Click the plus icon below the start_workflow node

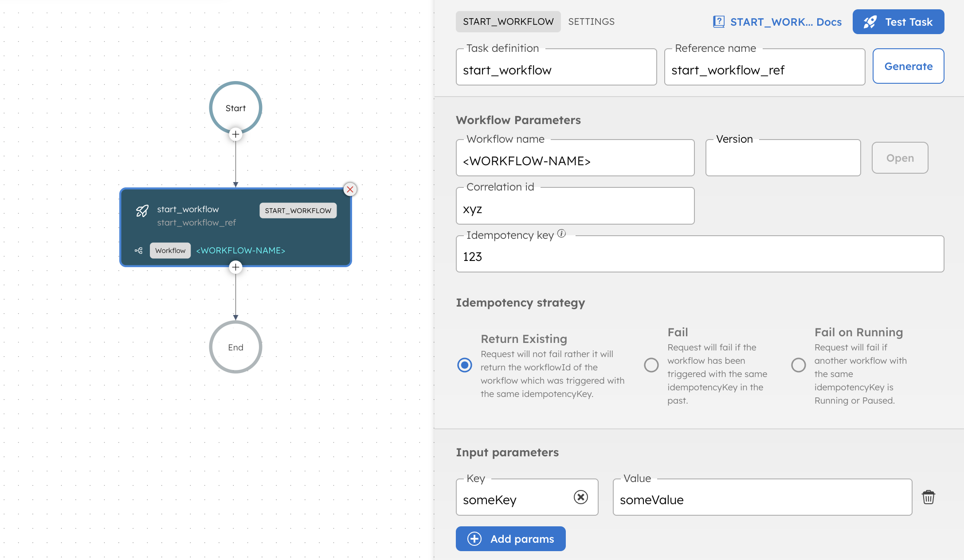[235, 267]
